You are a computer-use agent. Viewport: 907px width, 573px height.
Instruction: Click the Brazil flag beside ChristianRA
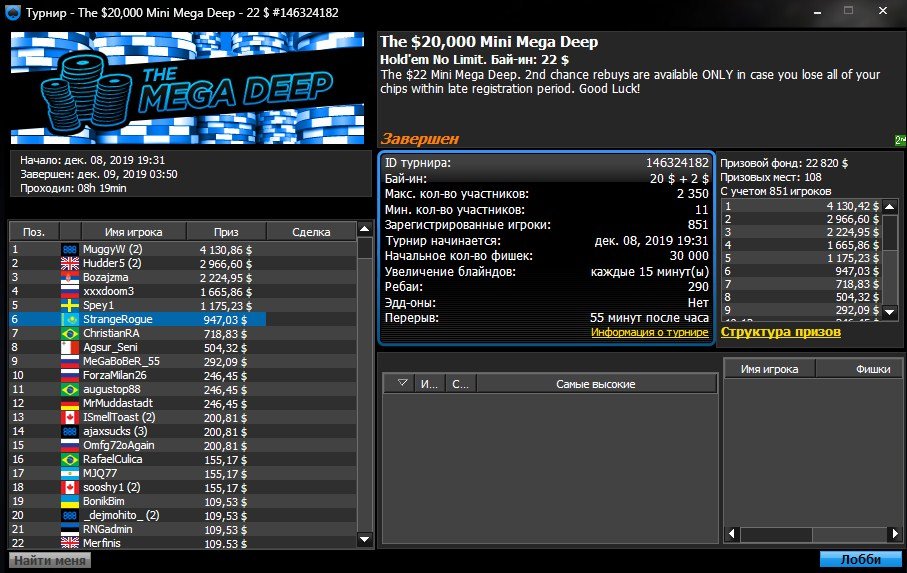(x=70, y=333)
